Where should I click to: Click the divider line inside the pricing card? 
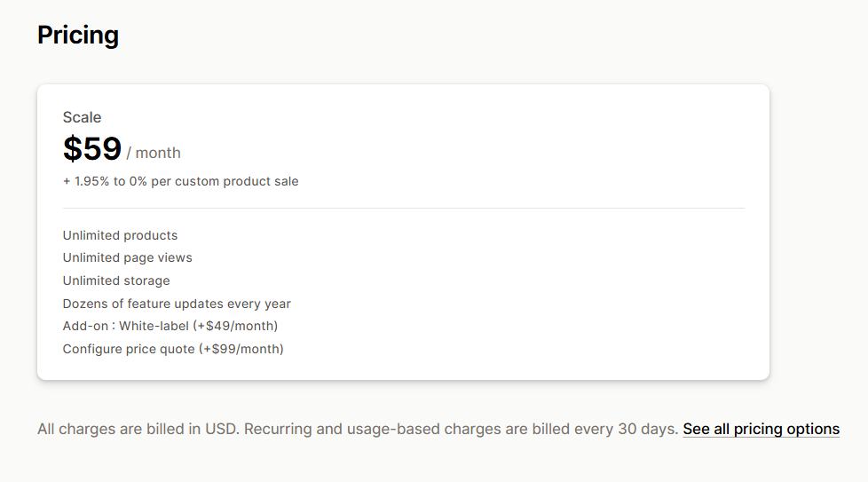point(403,209)
